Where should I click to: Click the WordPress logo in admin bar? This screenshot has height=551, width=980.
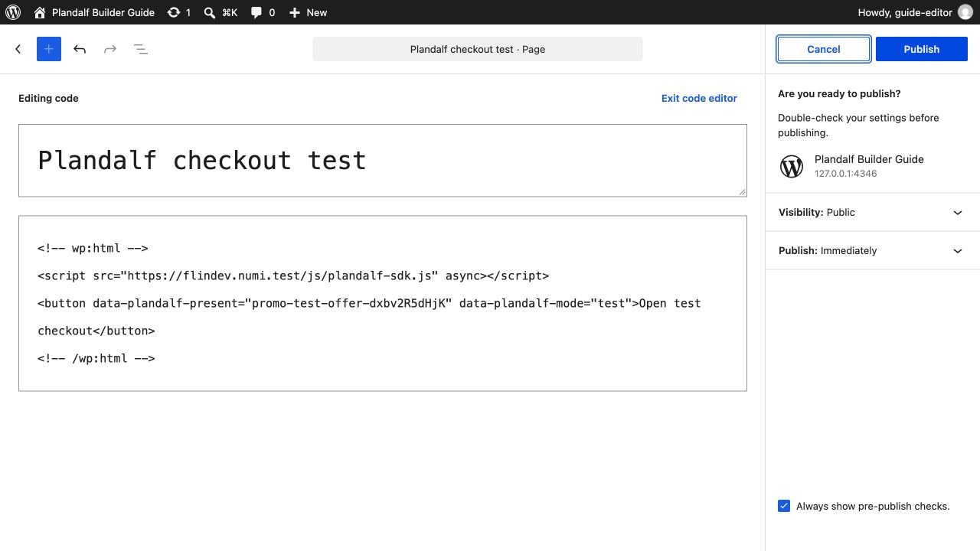tap(13, 12)
